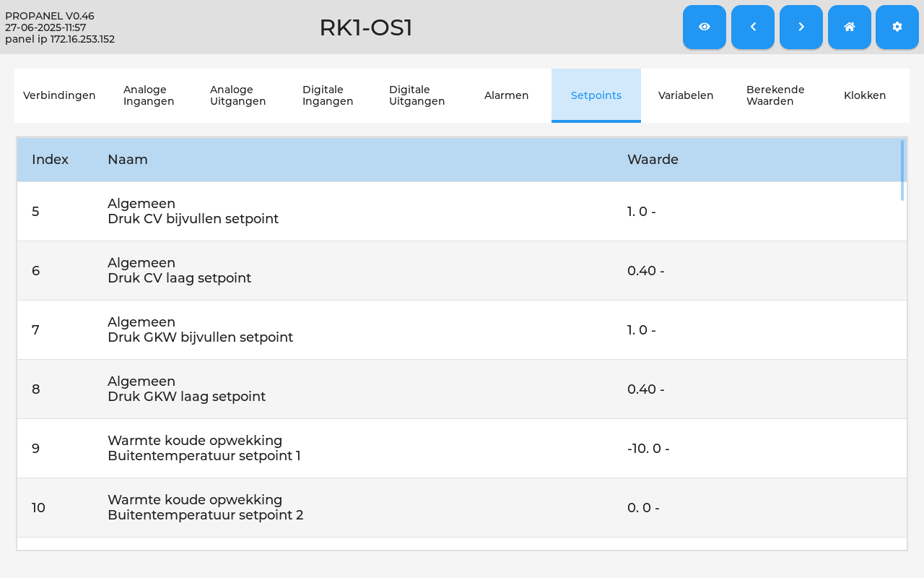
Task: Open settings gear button
Action: 897,27
